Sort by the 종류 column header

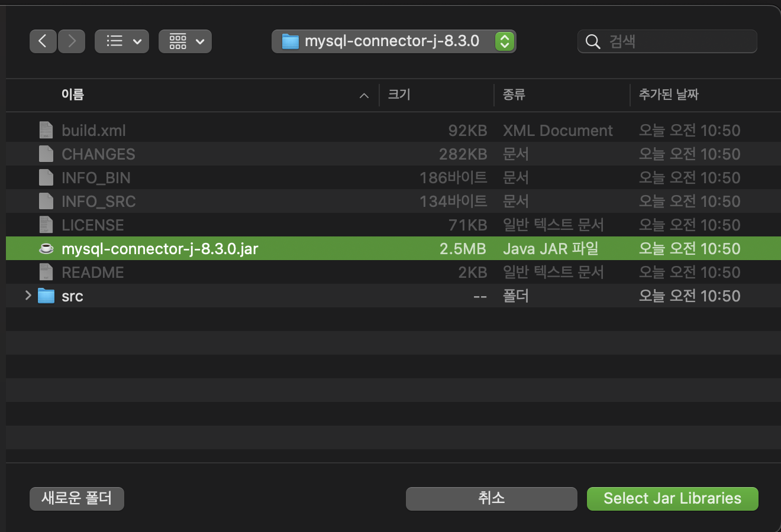coord(514,95)
